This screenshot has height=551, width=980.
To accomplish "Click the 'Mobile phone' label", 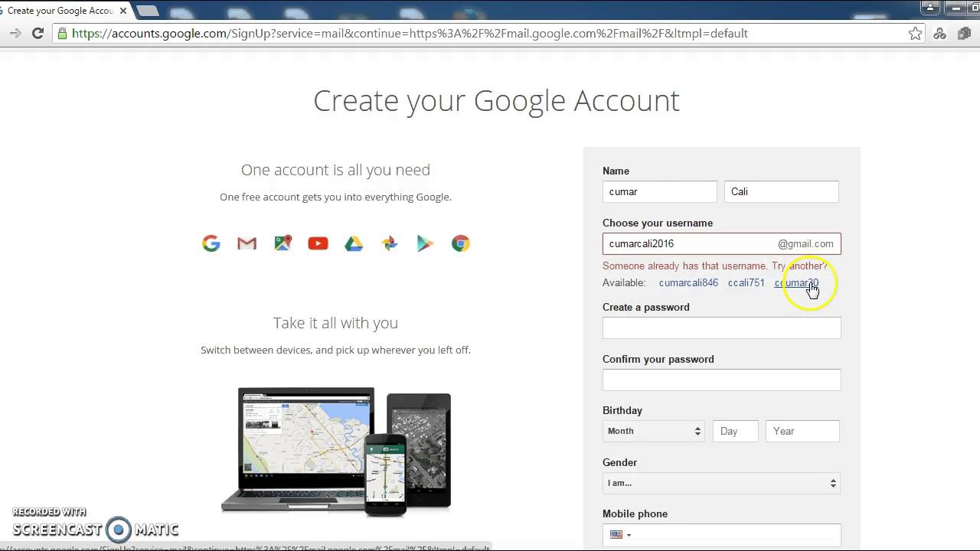I will tap(635, 514).
